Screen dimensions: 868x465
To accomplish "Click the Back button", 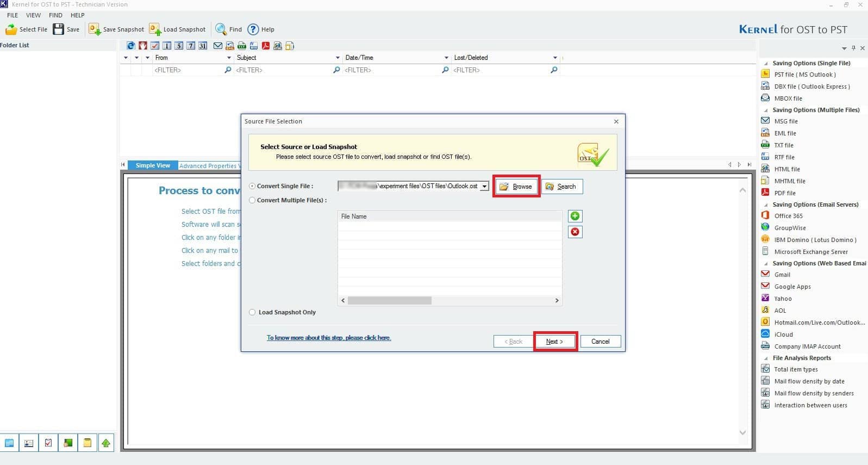I will (x=513, y=342).
